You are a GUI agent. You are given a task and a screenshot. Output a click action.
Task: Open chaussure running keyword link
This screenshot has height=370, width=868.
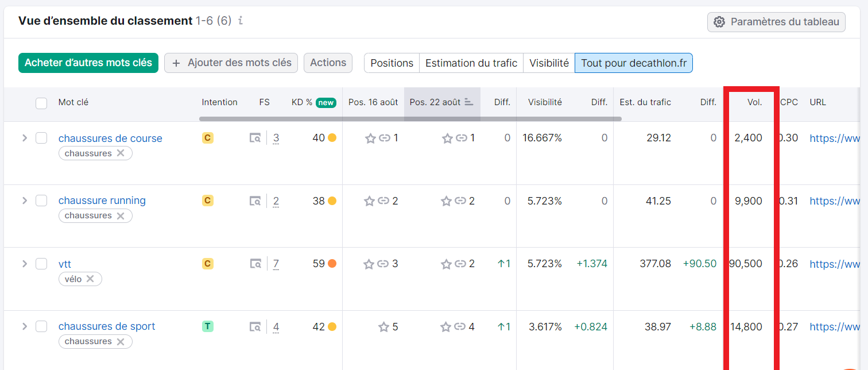(x=102, y=201)
